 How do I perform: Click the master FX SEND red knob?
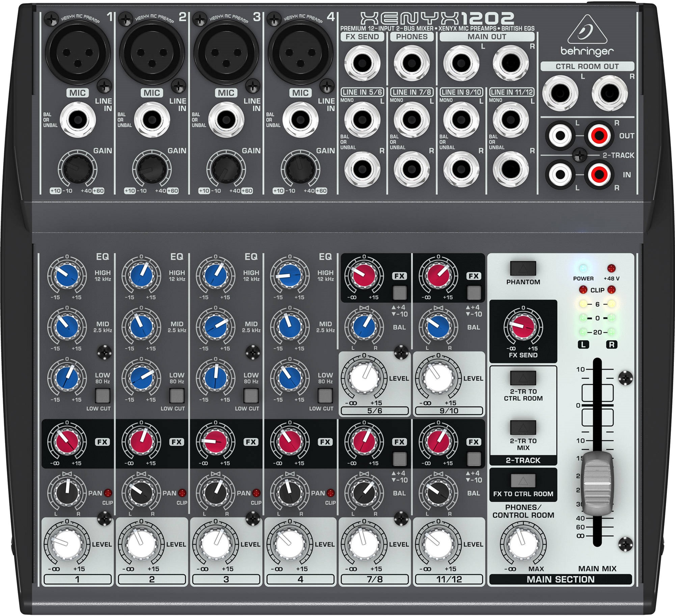(x=523, y=327)
